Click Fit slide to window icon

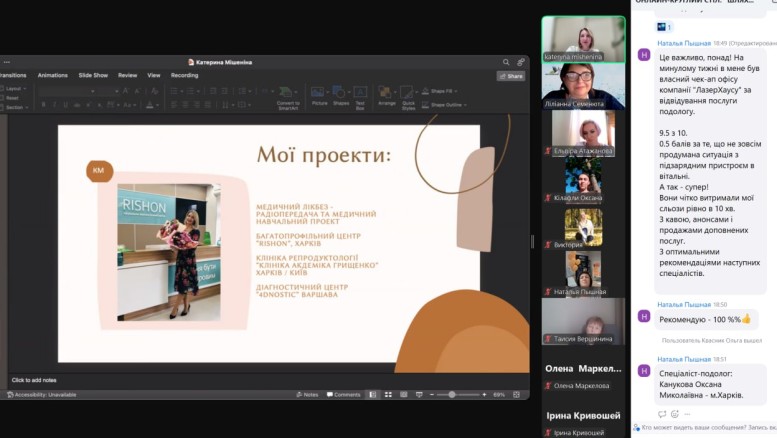click(516, 394)
